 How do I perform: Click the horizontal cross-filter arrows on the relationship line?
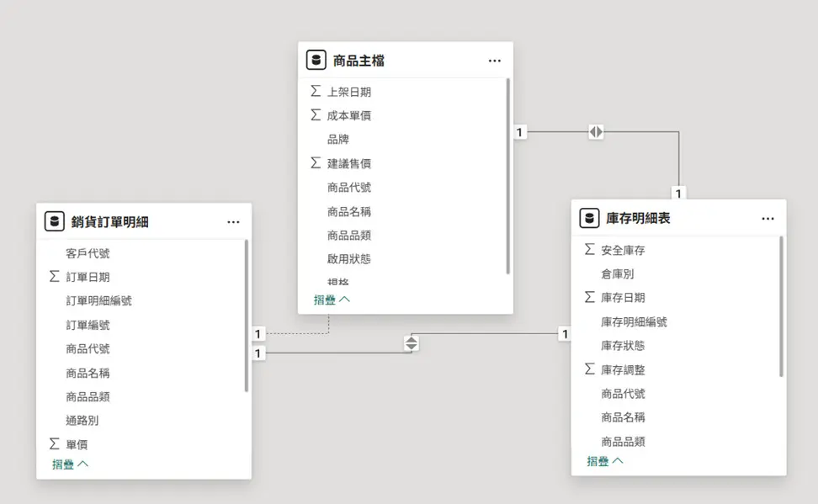(596, 132)
